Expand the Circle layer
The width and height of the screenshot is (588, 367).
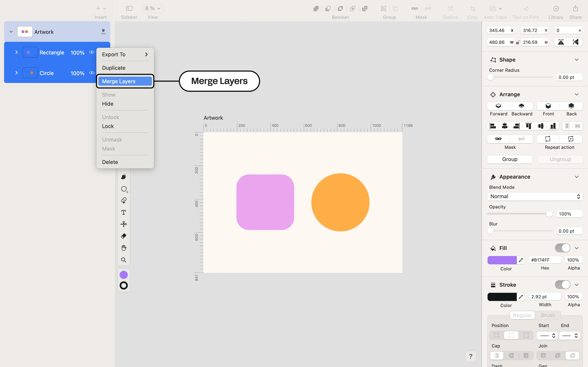point(16,73)
